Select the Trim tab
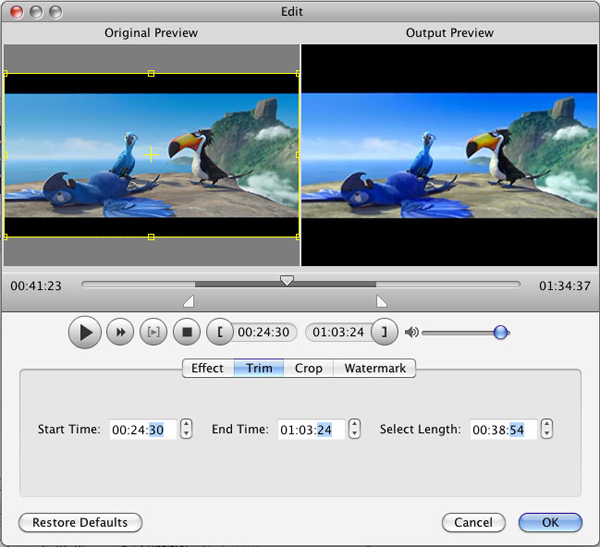Viewport: 600px width, 547px height. [259, 368]
